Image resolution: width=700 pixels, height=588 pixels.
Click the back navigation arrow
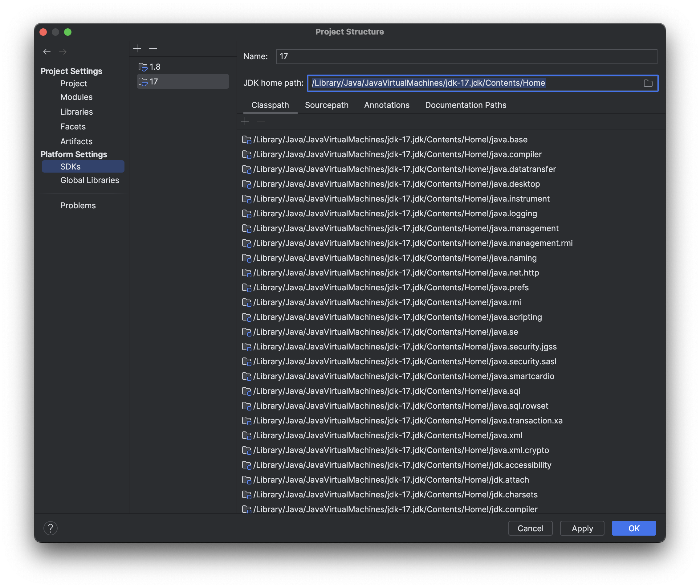coord(47,52)
